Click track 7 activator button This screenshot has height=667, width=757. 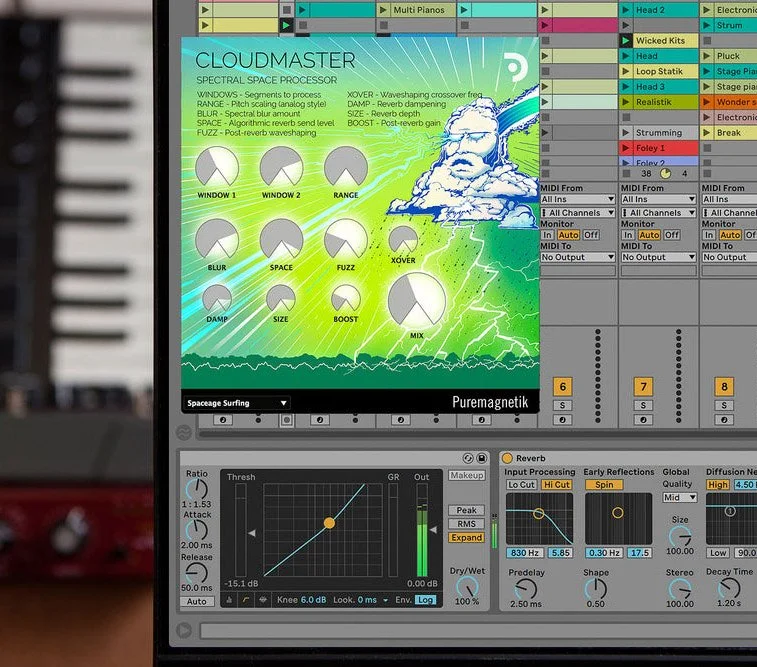tap(643, 387)
